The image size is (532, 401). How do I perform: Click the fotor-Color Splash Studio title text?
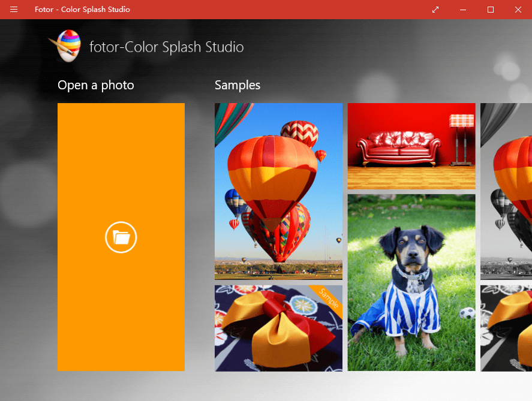(166, 47)
